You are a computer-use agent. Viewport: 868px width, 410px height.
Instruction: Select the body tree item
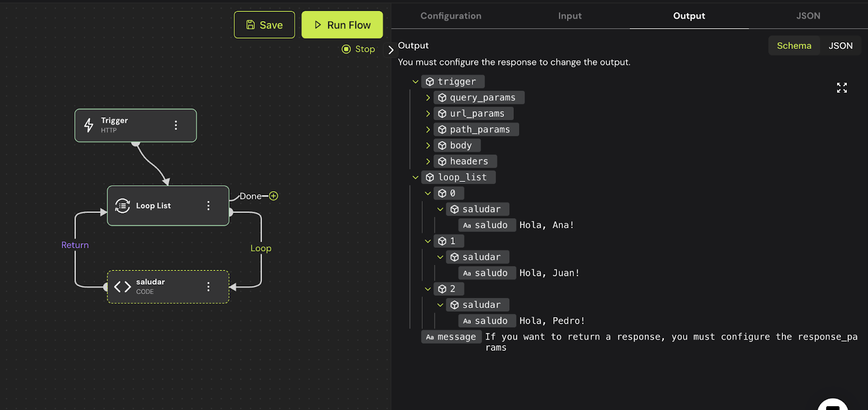click(x=460, y=146)
